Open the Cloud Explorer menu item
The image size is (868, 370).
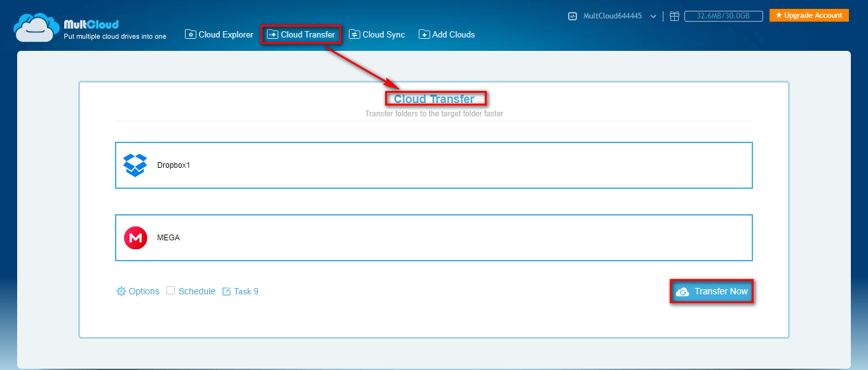point(219,34)
